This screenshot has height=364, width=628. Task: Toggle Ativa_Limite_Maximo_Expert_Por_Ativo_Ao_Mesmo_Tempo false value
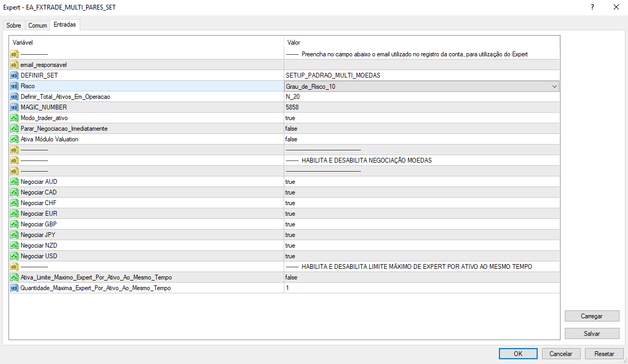point(291,277)
